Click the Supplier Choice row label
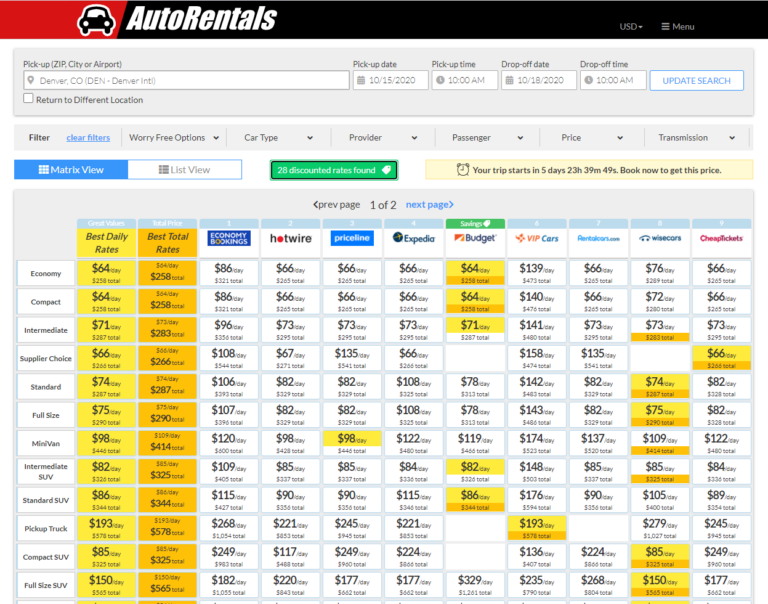768x604 pixels. pyautogui.click(x=46, y=358)
